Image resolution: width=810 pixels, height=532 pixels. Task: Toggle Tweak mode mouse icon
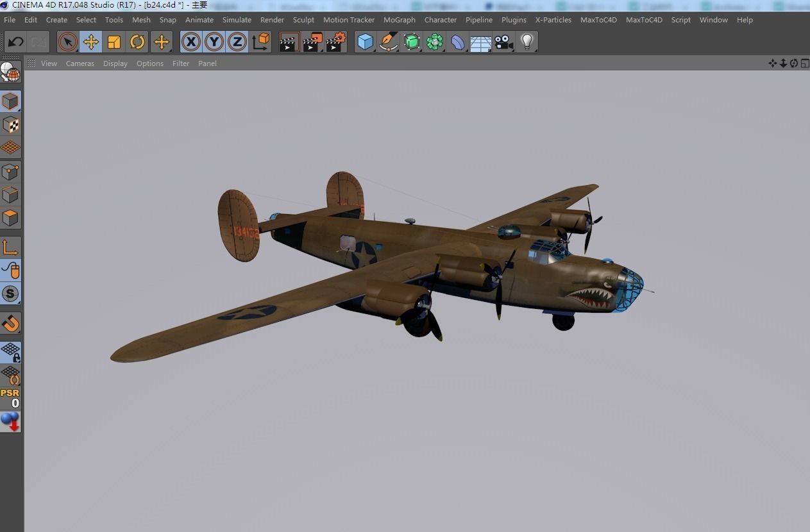(10, 270)
